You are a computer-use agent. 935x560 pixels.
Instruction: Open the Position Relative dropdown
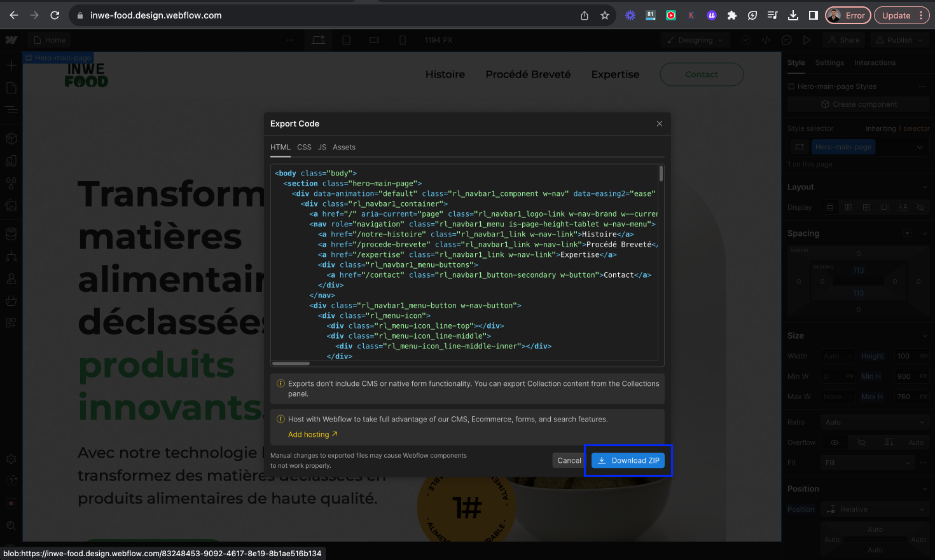[874, 509]
